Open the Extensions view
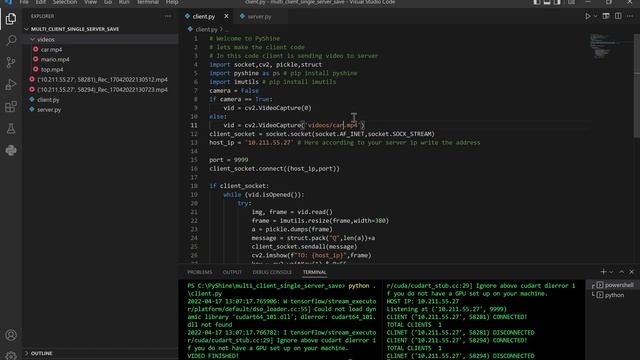 coord(11,107)
